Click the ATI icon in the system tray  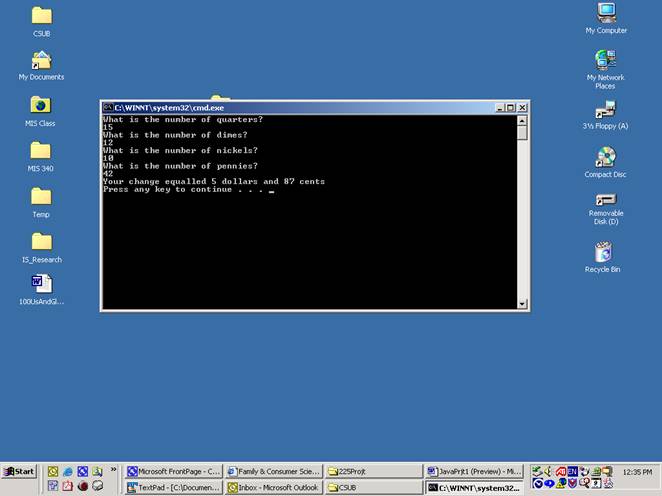coord(561,471)
